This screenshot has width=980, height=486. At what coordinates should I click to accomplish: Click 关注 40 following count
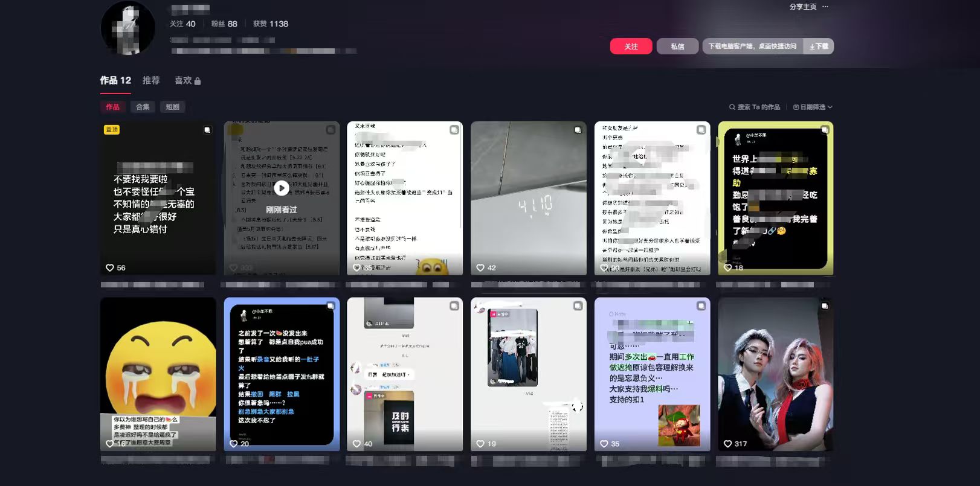point(182,24)
